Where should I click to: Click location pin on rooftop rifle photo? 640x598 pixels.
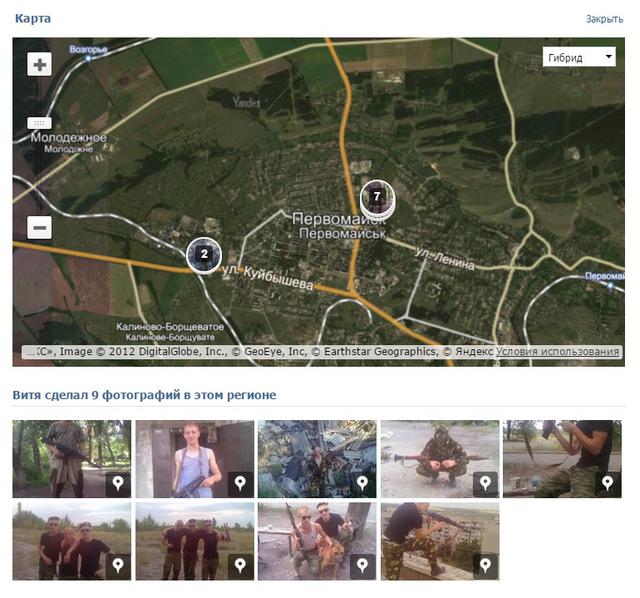[x=485, y=566]
